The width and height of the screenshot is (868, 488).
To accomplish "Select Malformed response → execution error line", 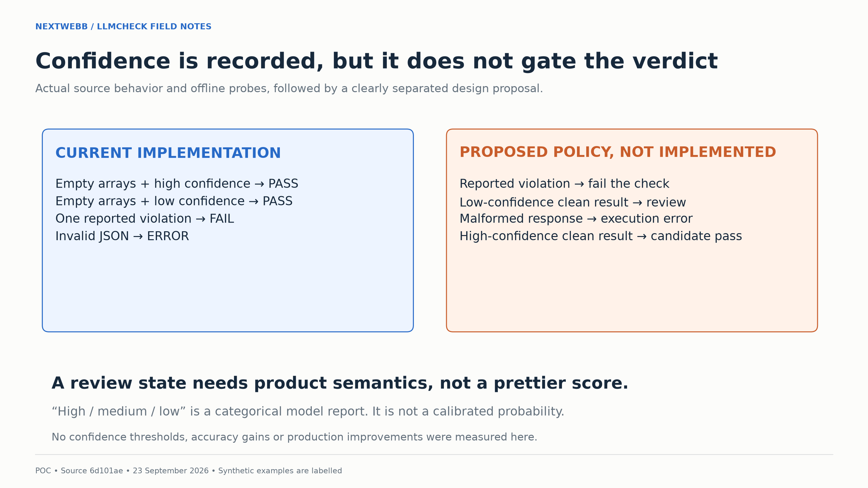I will click(576, 218).
